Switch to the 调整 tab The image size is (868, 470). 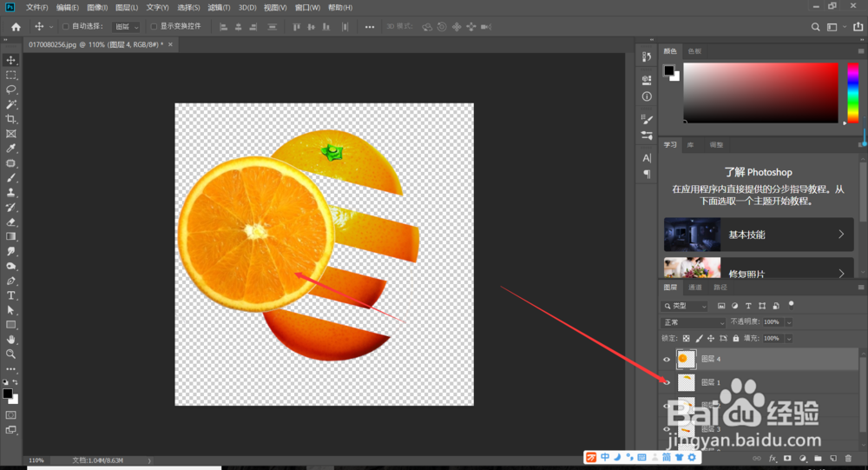coord(716,145)
